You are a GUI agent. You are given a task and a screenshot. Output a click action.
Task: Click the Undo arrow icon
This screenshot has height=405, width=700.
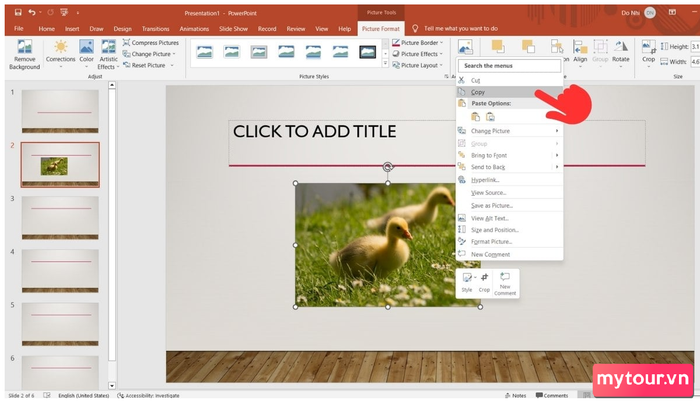pyautogui.click(x=32, y=13)
